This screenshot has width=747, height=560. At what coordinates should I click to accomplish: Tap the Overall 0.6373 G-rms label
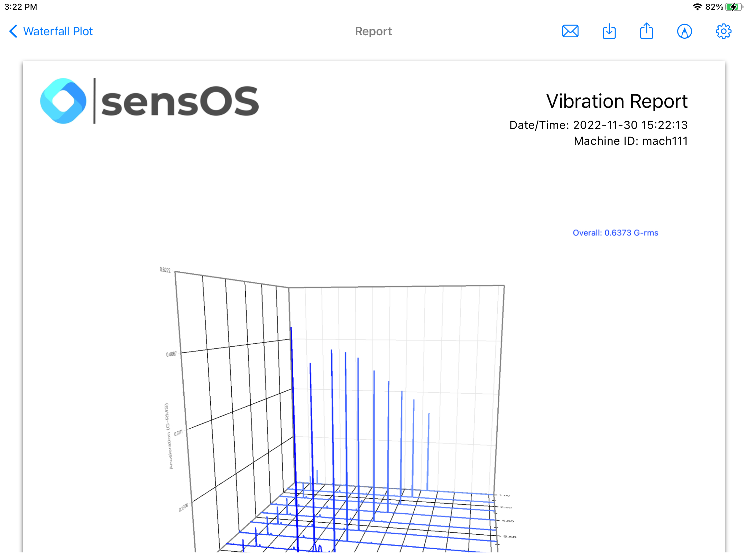coord(615,233)
